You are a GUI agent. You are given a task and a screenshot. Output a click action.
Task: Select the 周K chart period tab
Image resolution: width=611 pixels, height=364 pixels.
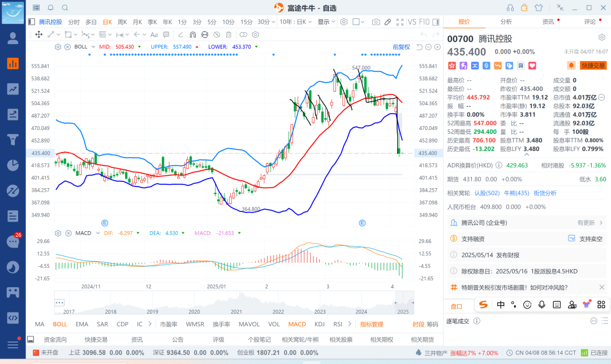coord(122,22)
